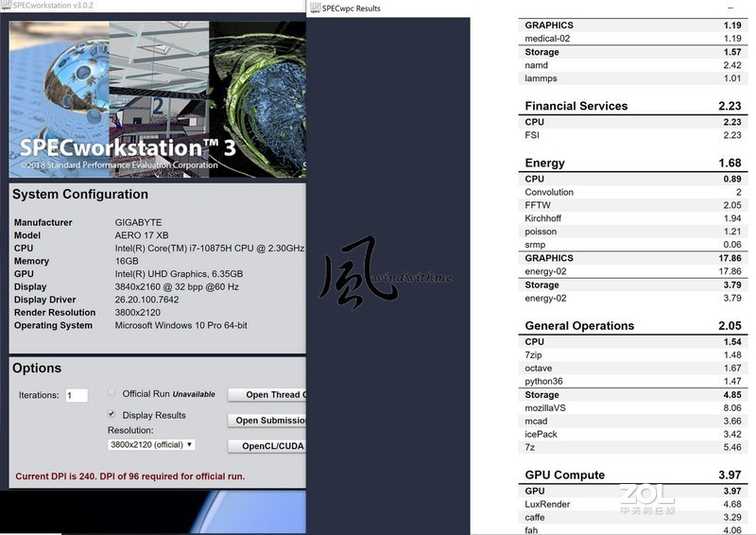Click the poisson result row
The image size is (756, 535).
[633, 232]
